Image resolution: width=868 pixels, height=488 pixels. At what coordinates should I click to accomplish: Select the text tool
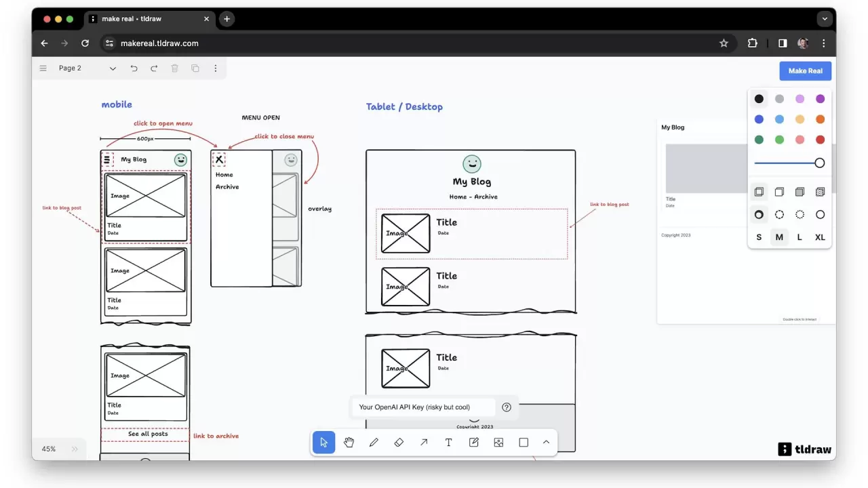coord(448,443)
